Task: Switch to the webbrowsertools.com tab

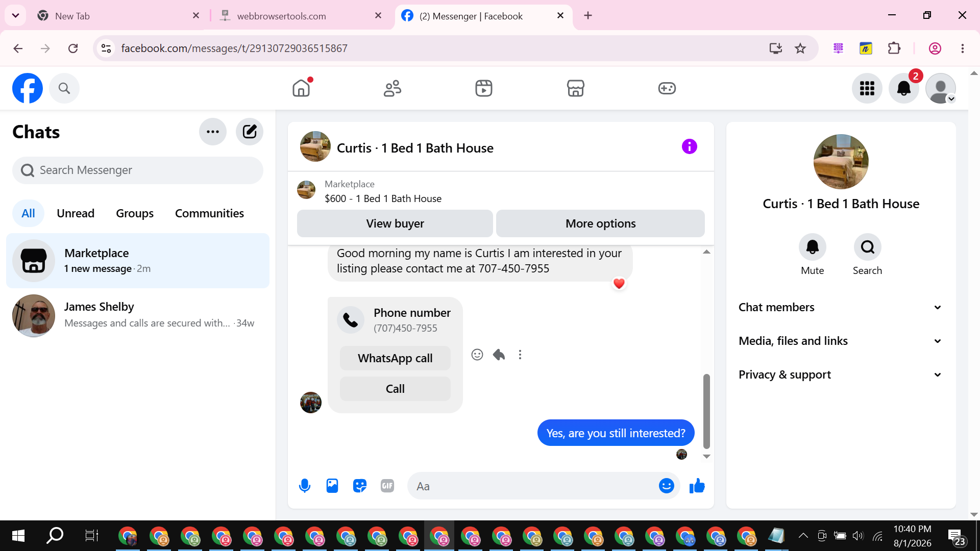Action: [x=301, y=16]
